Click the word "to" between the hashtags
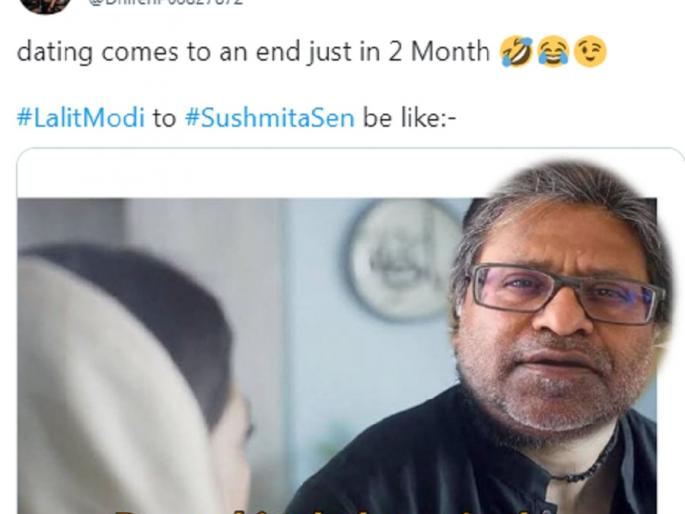 click(163, 117)
